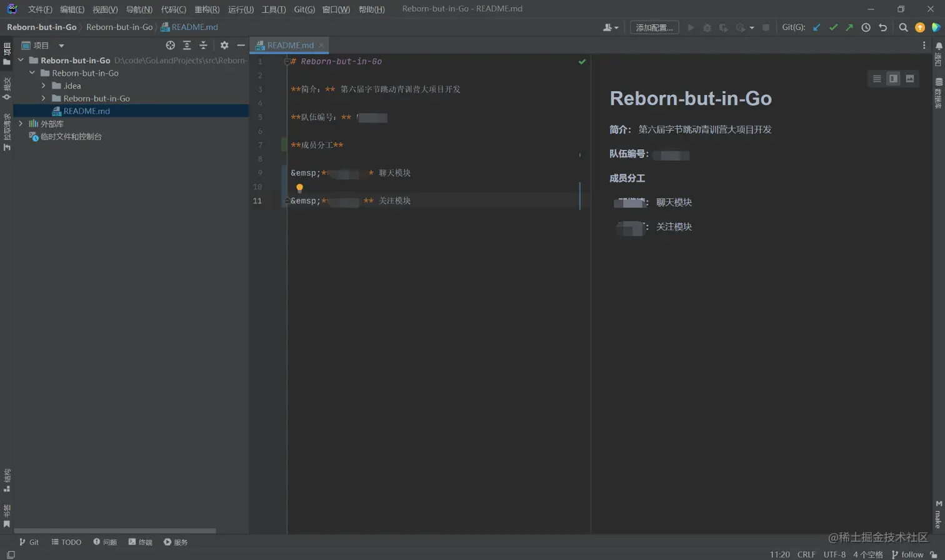Click the Git rollback icon
This screenshot has height=560, width=945.
coord(882,27)
